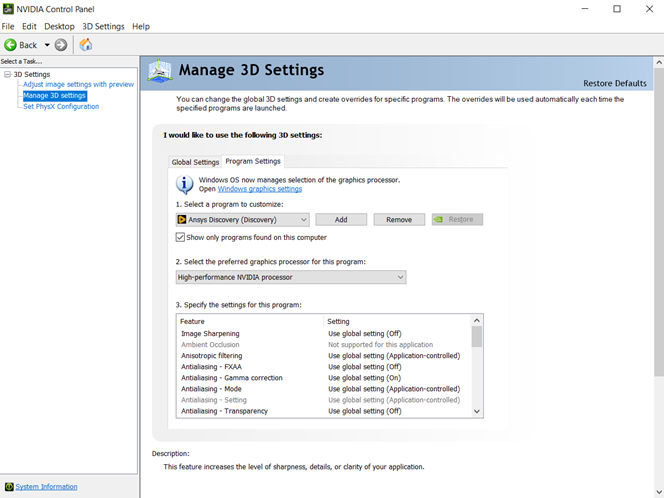Collapse the 3D Settings tree node
This screenshot has height=498, width=664.
point(7,74)
